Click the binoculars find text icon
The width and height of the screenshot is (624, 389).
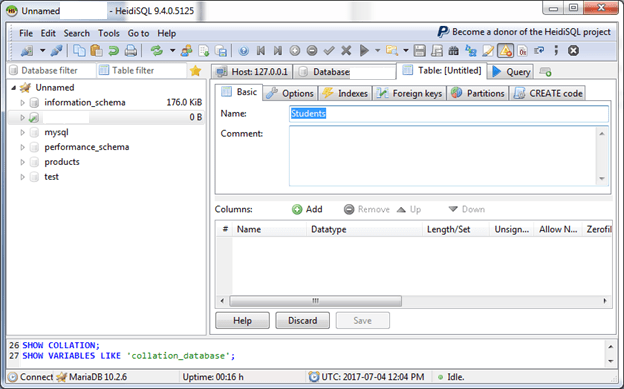click(x=453, y=51)
